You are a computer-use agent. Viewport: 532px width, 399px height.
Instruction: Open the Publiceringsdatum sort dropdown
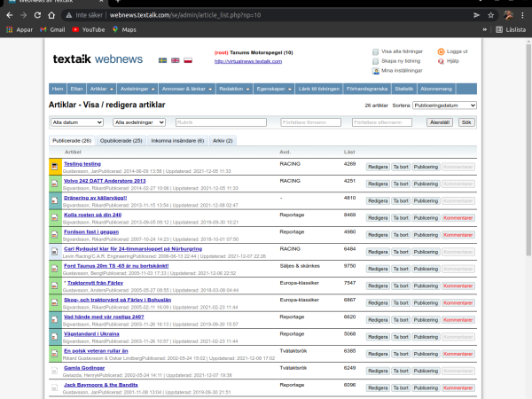coord(444,106)
